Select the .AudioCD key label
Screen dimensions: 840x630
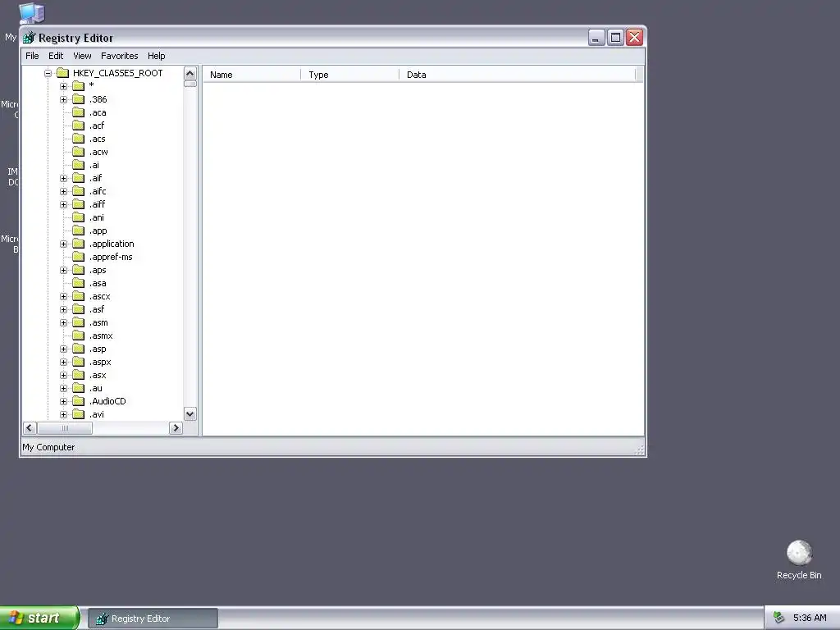pos(107,401)
